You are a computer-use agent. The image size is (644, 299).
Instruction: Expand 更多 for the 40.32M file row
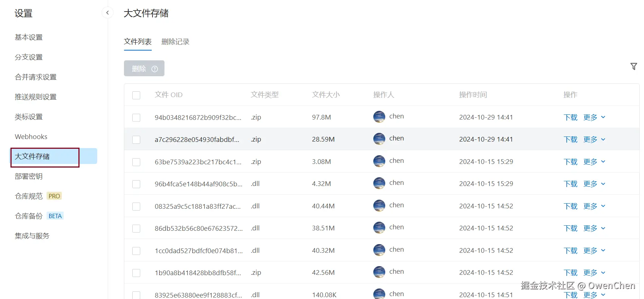tap(594, 251)
